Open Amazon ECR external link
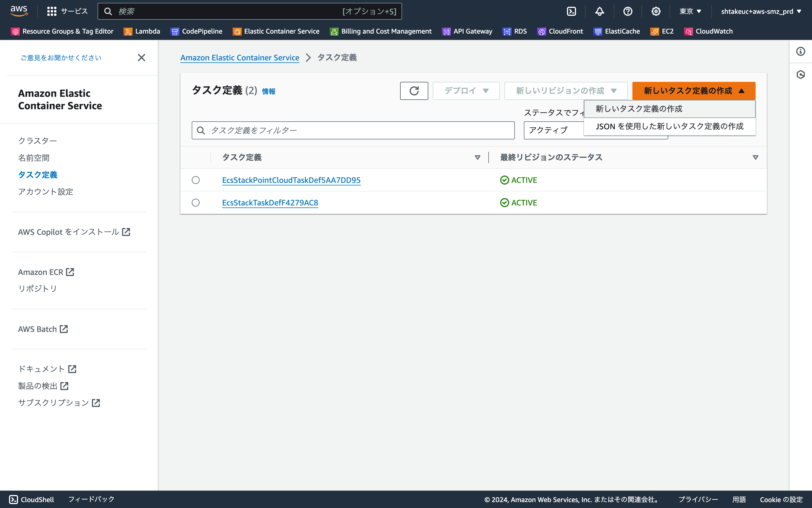The width and height of the screenshot is (812, 508). coord(46,272)
